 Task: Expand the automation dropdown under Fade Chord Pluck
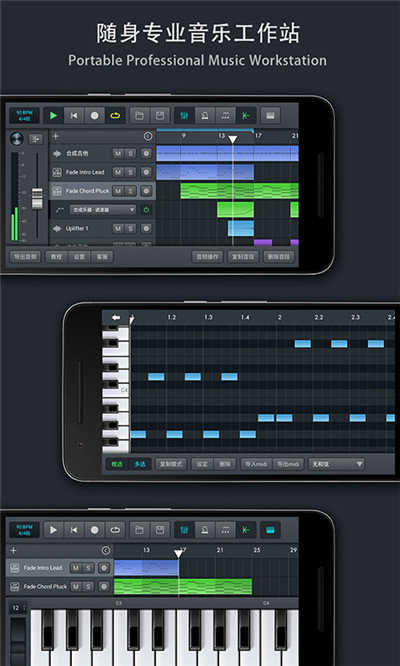coord(102,210)
